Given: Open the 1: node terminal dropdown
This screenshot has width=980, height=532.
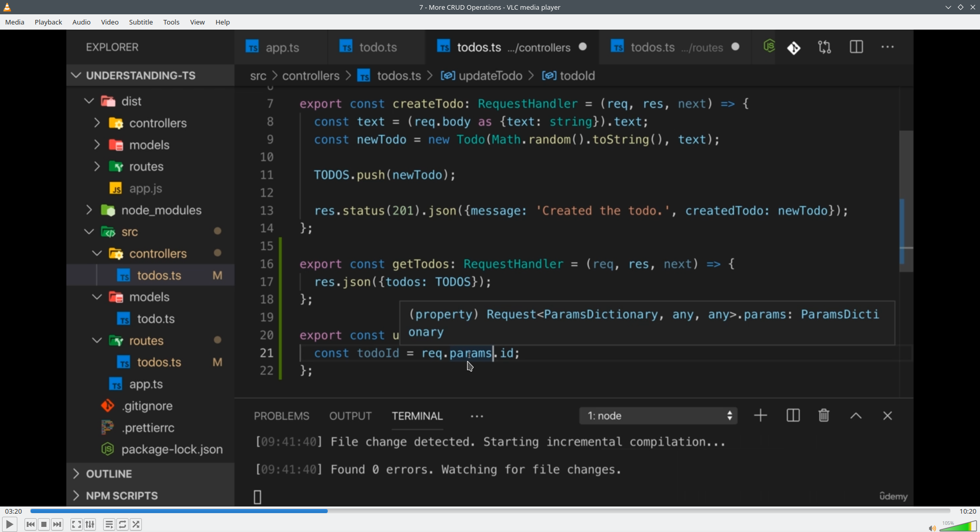Looking at the screenshot, I should (658, 416).
